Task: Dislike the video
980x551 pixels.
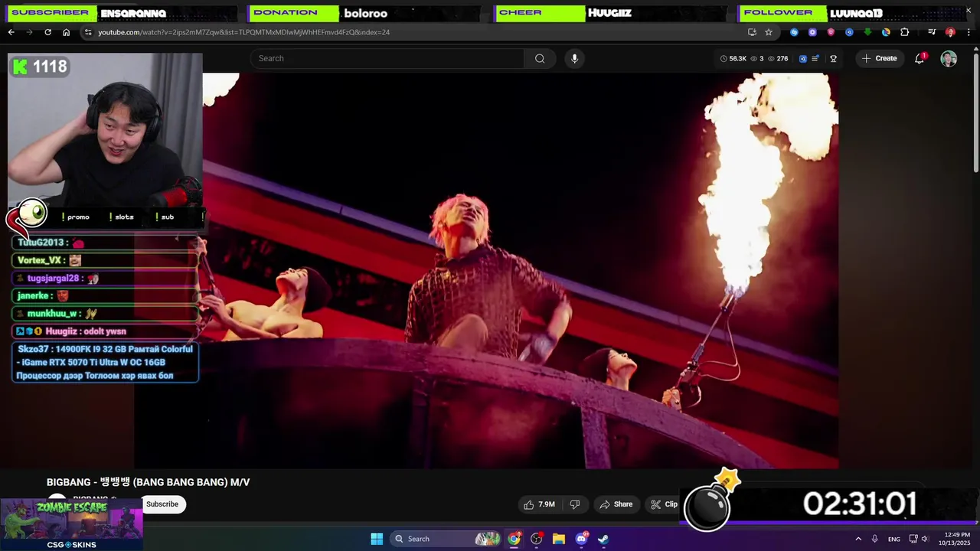Action: tap(574, 504)
